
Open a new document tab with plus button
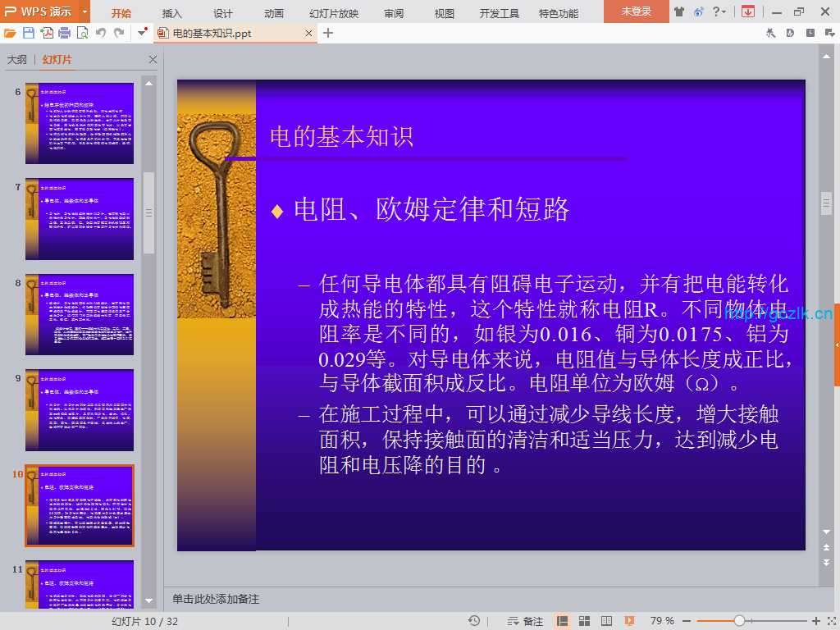(328, 33)
